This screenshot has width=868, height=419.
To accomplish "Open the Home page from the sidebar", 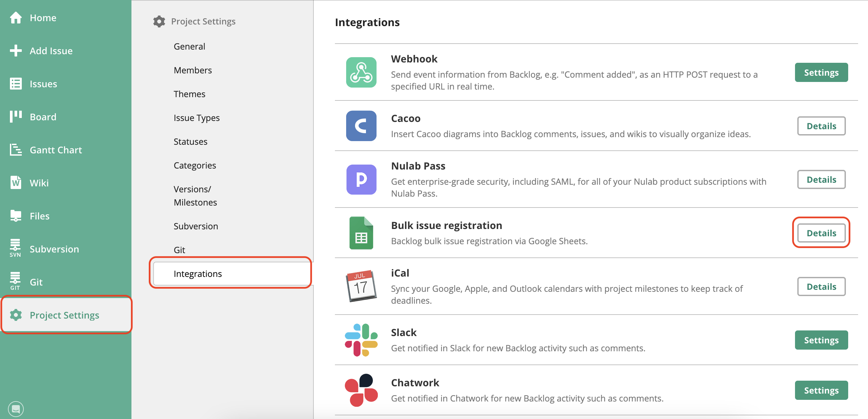I will [16, 18].
